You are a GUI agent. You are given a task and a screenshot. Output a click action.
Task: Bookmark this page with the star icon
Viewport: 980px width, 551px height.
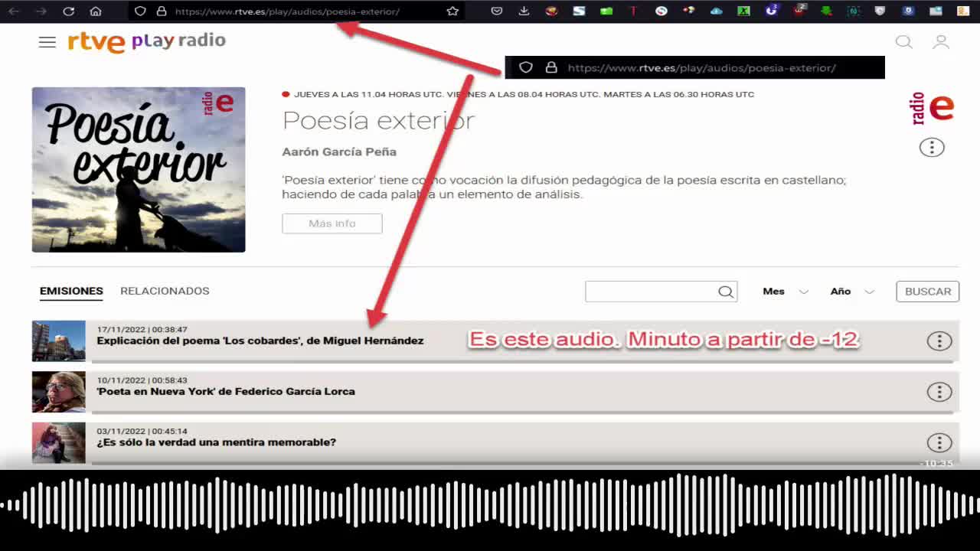[x=452, y=11]
